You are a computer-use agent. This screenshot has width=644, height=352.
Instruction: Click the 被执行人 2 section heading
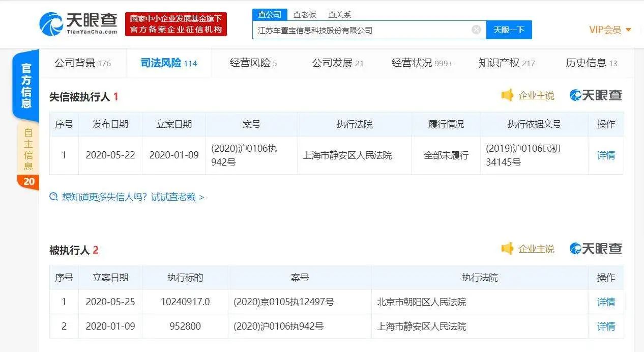click(x=74, y=250)
